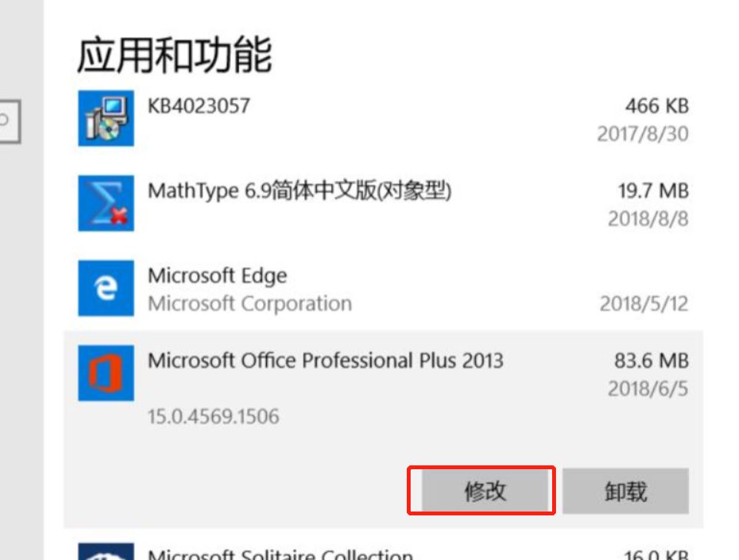Click the MathType sigma icon
This screenshot has height=560, width=739.
point(105,203)
